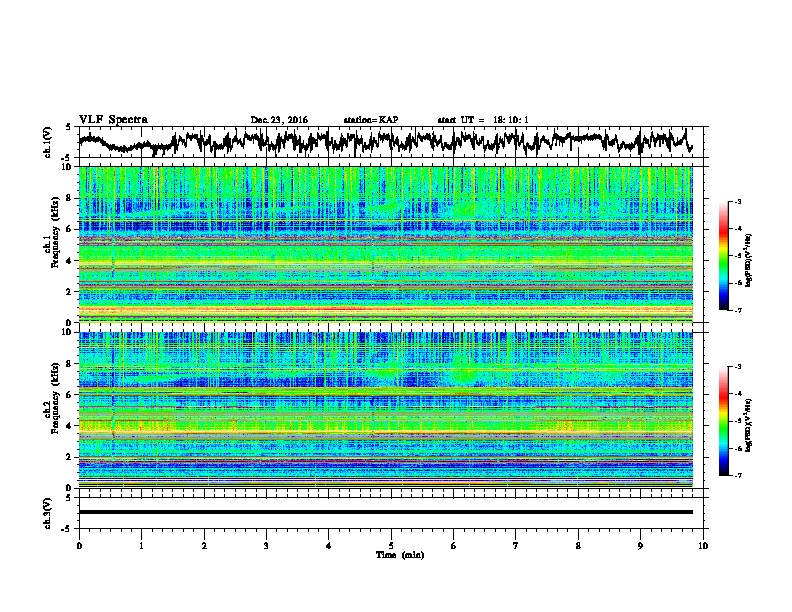Click the ch.1 PSD color bar

(x=723, y=256)
